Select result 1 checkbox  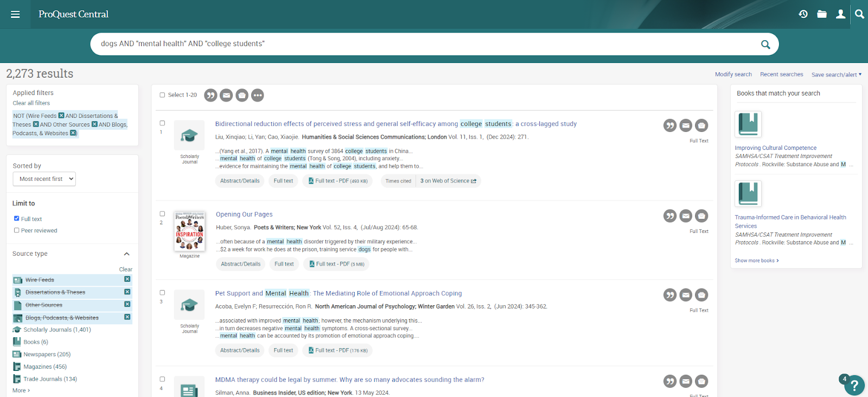click(162, 123)
